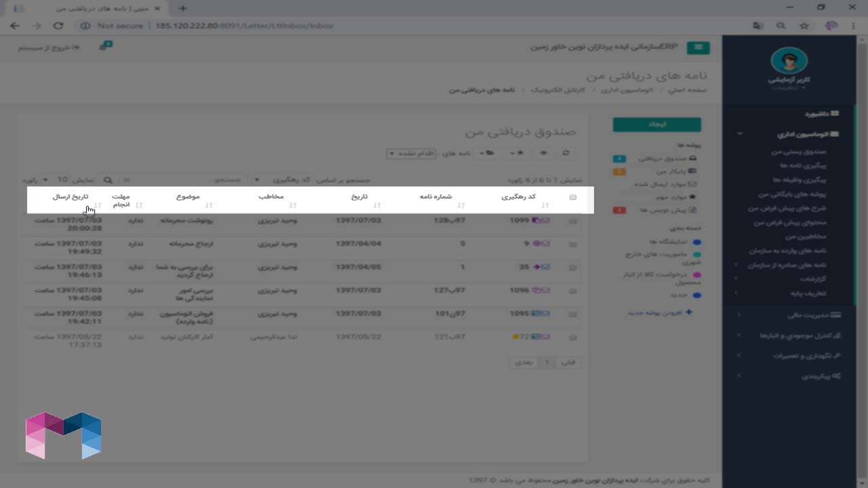868x488 pixels.
Task: Click the green 'ایجاد' create button
Action: 656,125
